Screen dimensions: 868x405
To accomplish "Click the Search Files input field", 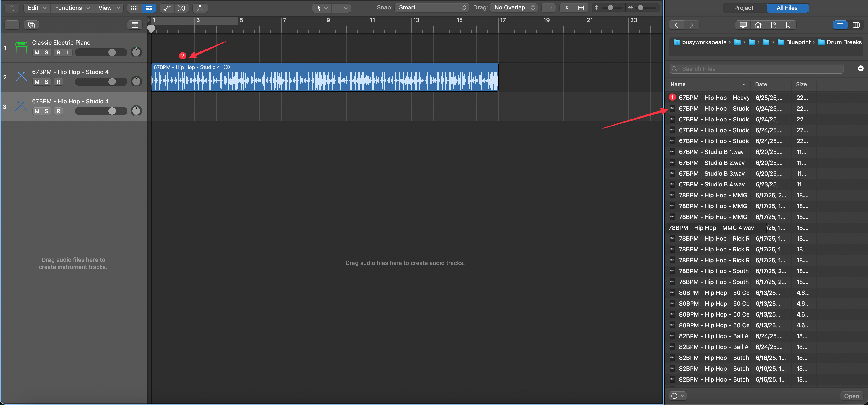I will tap(758, 69).
